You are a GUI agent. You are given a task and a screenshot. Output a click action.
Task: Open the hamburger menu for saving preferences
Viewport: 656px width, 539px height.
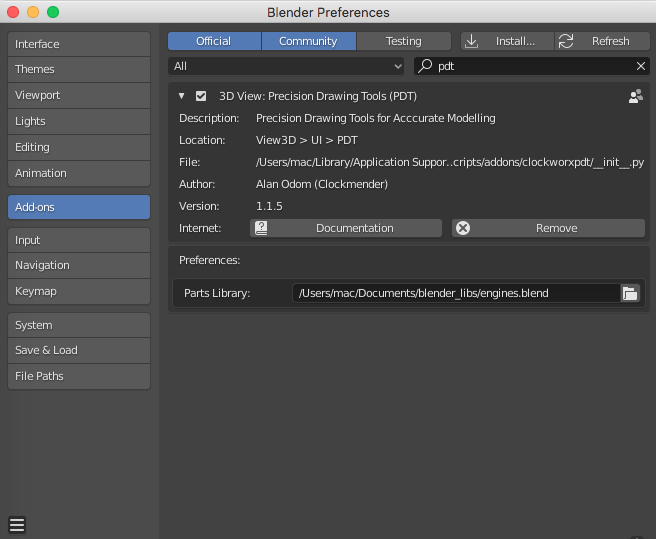(17, 524)
